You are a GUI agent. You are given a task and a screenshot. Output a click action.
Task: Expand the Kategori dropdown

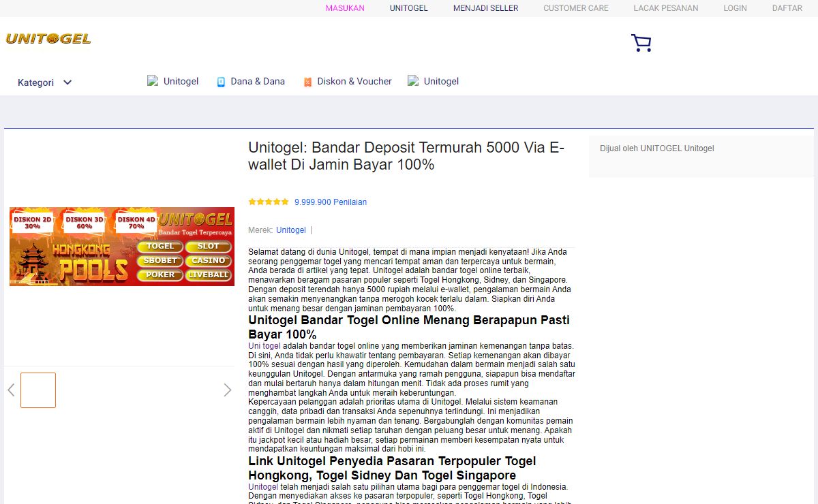45,82
